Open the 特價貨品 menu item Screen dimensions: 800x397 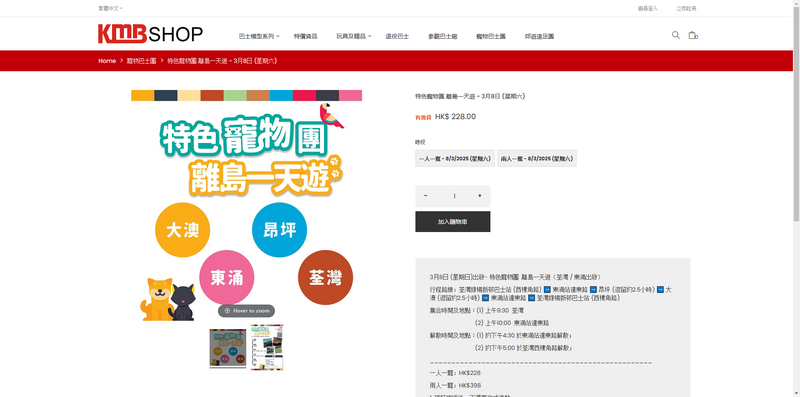pos(306,36)
